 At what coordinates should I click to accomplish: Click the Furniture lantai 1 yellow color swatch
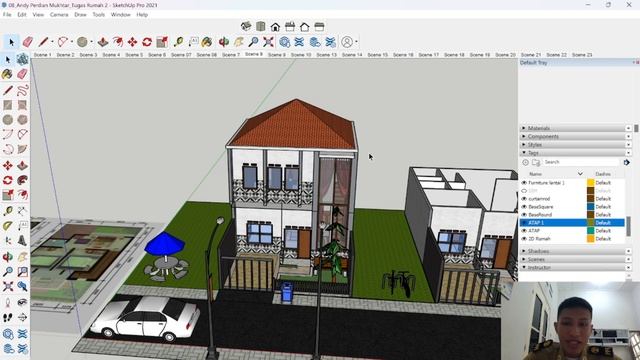point(591,182)
